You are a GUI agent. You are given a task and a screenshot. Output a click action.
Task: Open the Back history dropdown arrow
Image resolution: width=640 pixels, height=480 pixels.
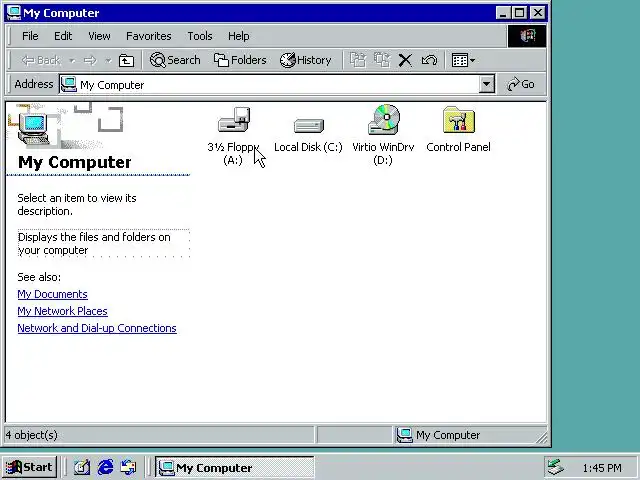click(72, 60)
